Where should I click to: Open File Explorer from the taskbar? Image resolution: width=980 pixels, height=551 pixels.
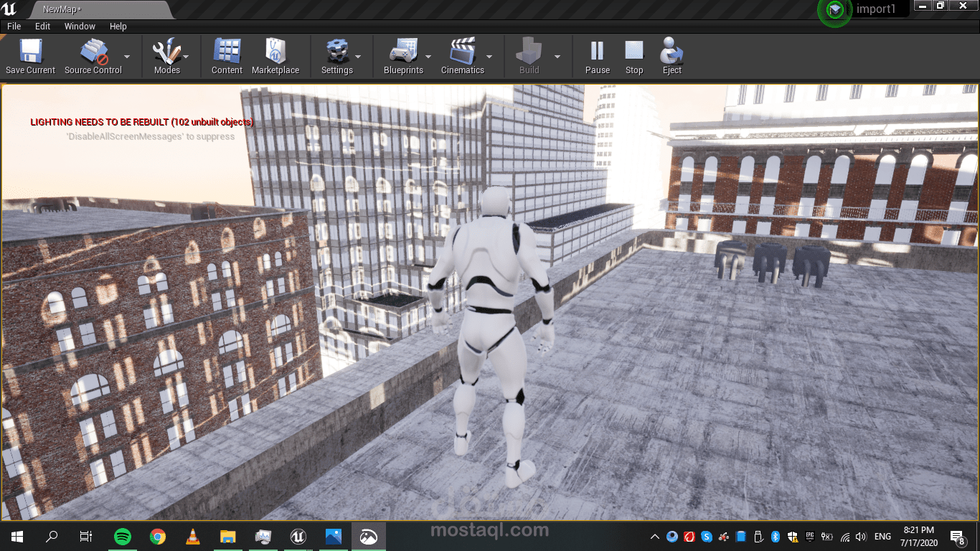click(x=228, y=536)
